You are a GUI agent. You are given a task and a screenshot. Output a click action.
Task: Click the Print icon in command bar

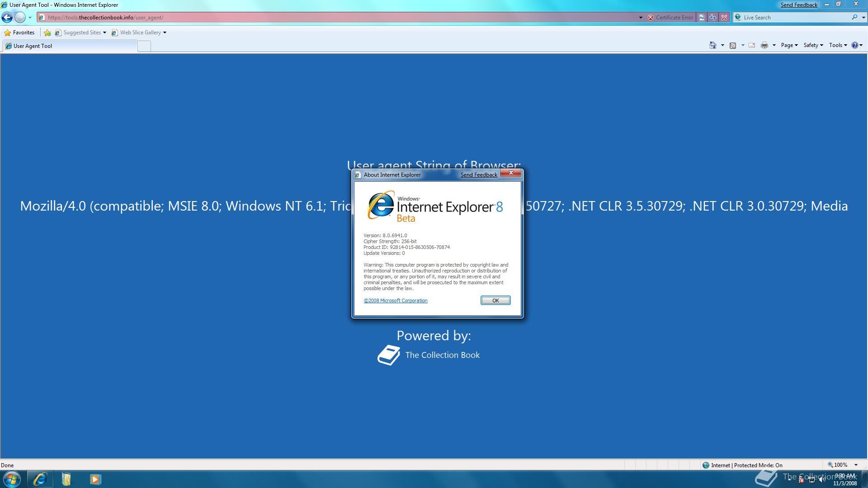click(764, 45)
